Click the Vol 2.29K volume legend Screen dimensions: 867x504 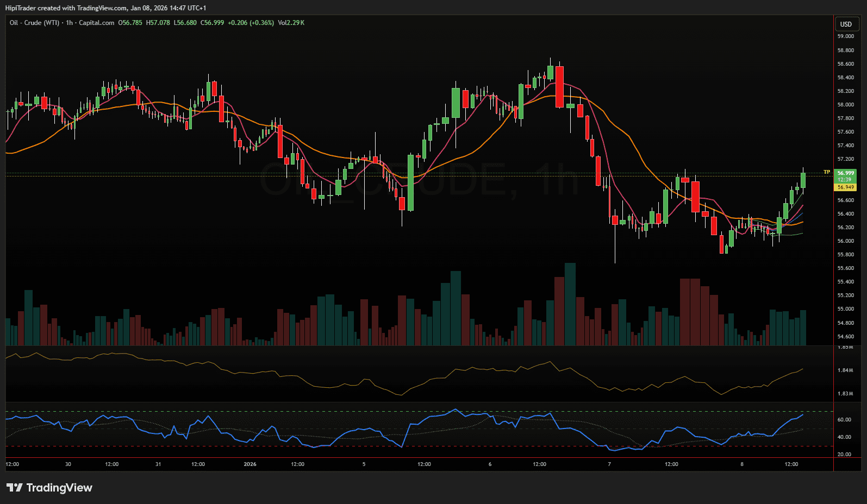tap(291, 23)
